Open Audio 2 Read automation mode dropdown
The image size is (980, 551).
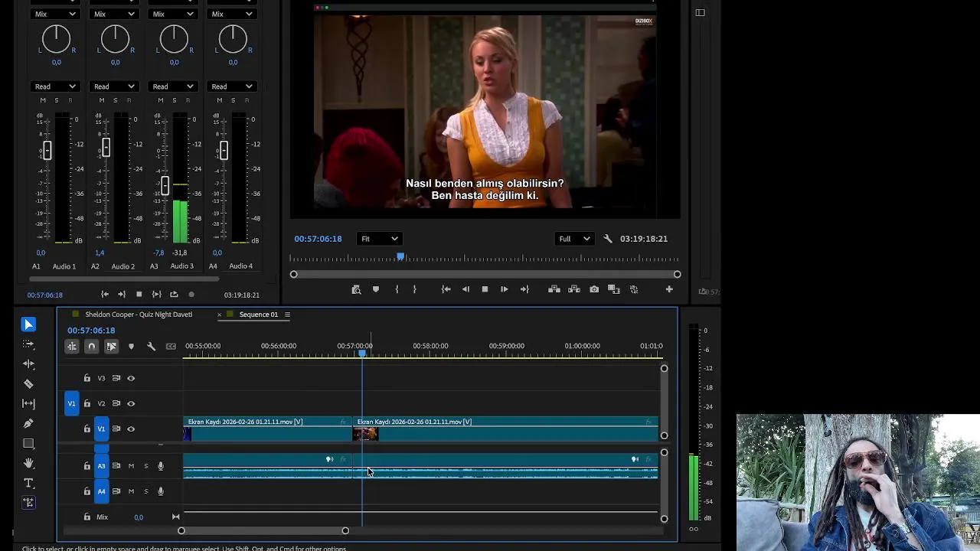(114, 86)
